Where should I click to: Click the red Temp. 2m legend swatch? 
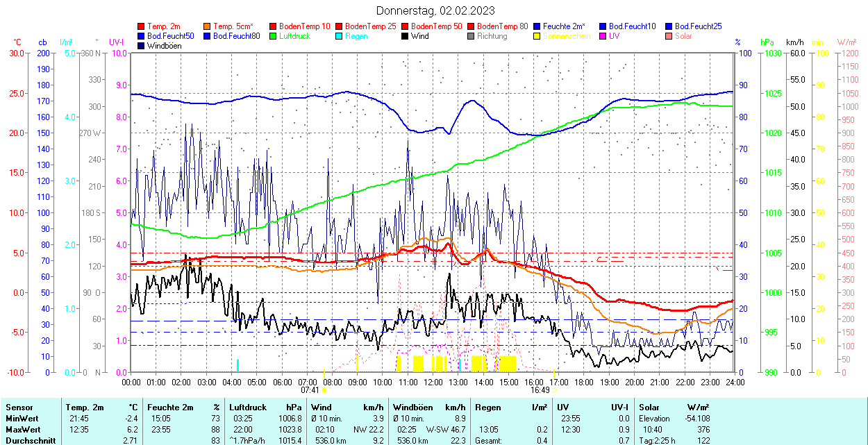[142, 26]
